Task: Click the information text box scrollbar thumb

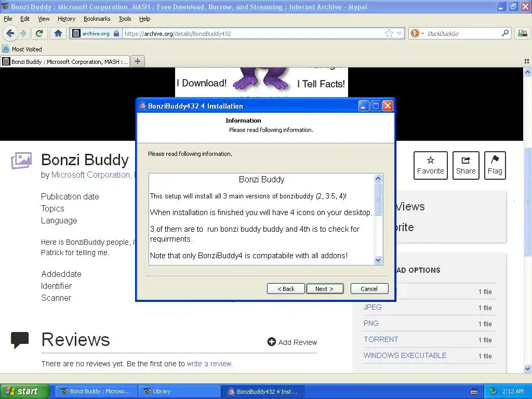Action: [x=378, y=199]
